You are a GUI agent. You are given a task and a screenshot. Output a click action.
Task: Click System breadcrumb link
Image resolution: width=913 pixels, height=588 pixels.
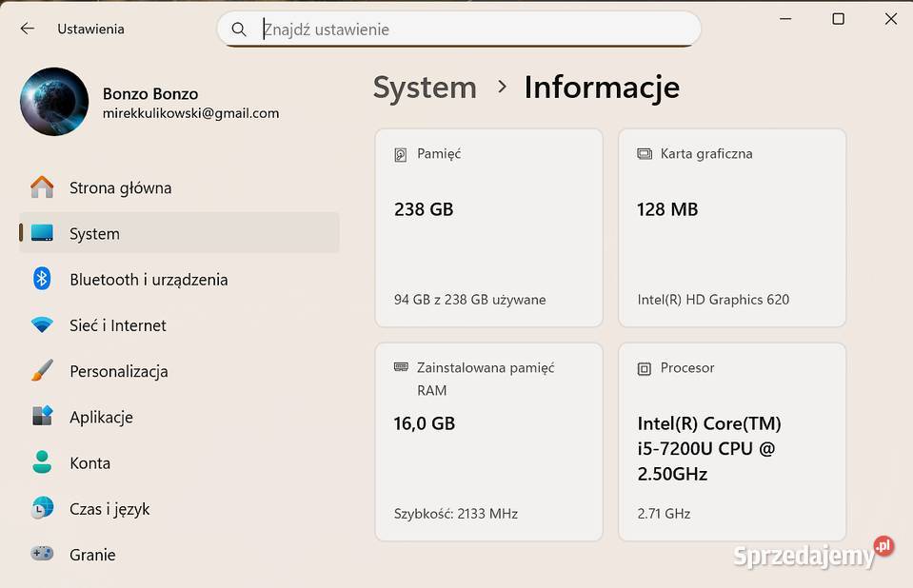pyautogui.click(x=425, y=88)
